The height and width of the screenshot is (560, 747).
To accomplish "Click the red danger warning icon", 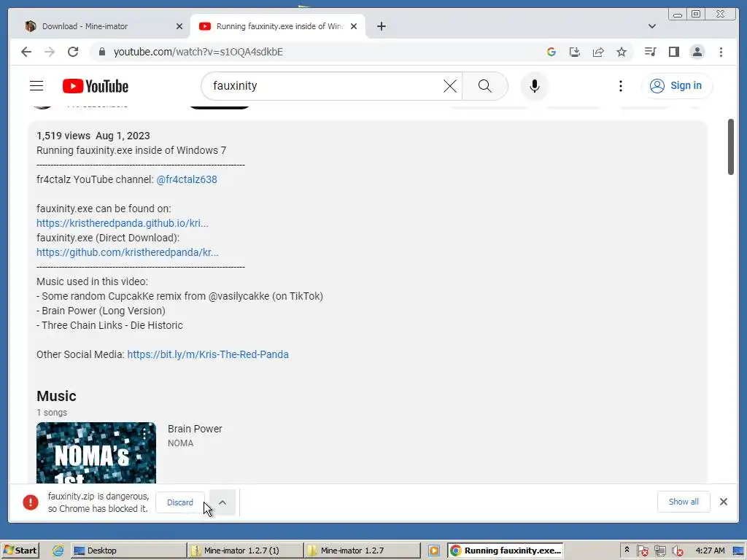I will [x=31, y=502].
